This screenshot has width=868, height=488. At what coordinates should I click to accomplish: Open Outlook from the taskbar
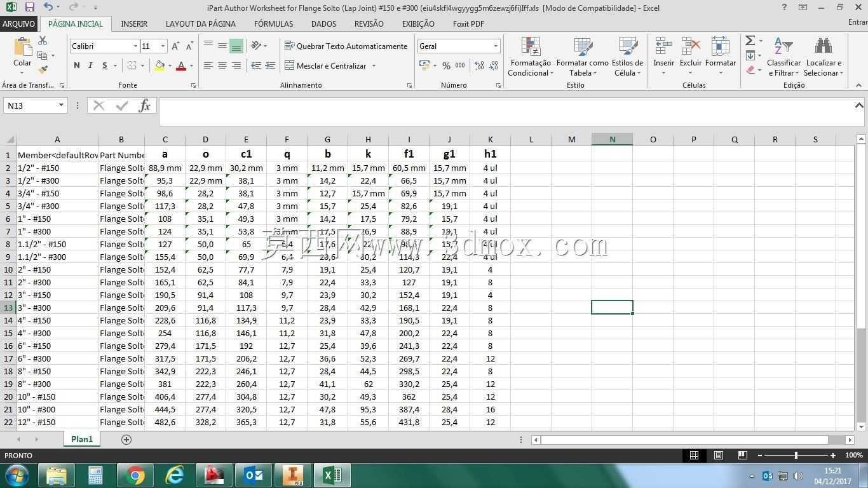pos(254,475)
